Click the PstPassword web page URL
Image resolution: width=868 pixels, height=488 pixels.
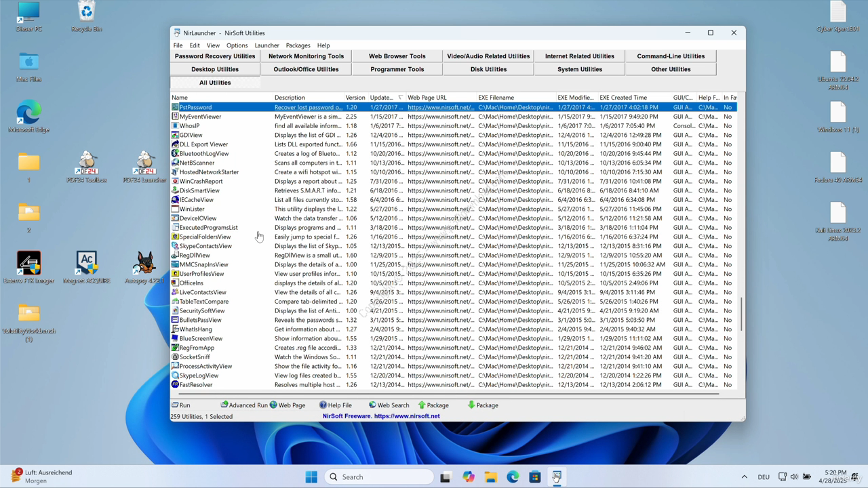440,107
